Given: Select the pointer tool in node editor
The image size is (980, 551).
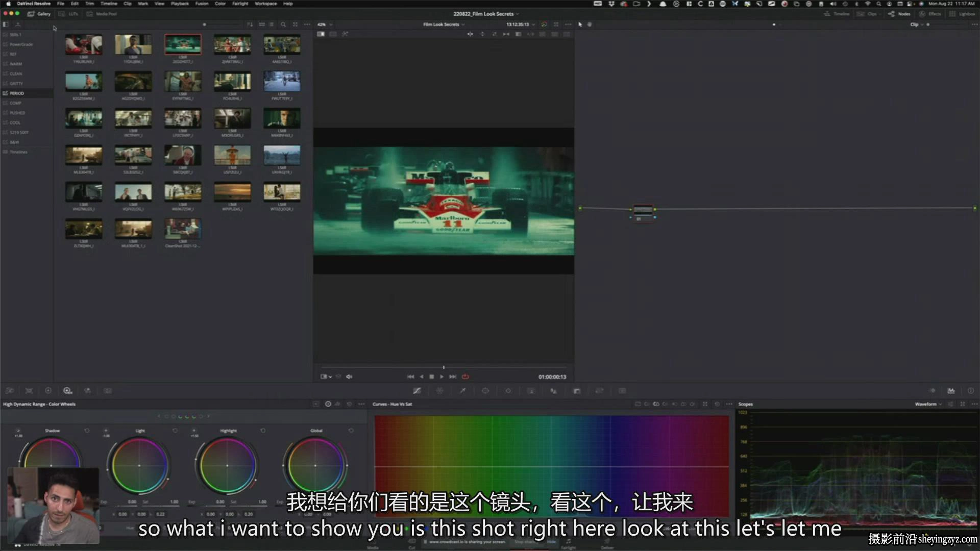Looking at the screenshot, I should (580, 24).
